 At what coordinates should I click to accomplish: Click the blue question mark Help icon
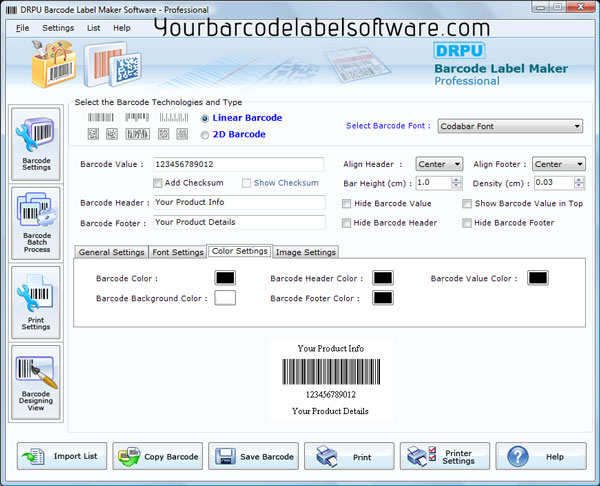point(518,456)
